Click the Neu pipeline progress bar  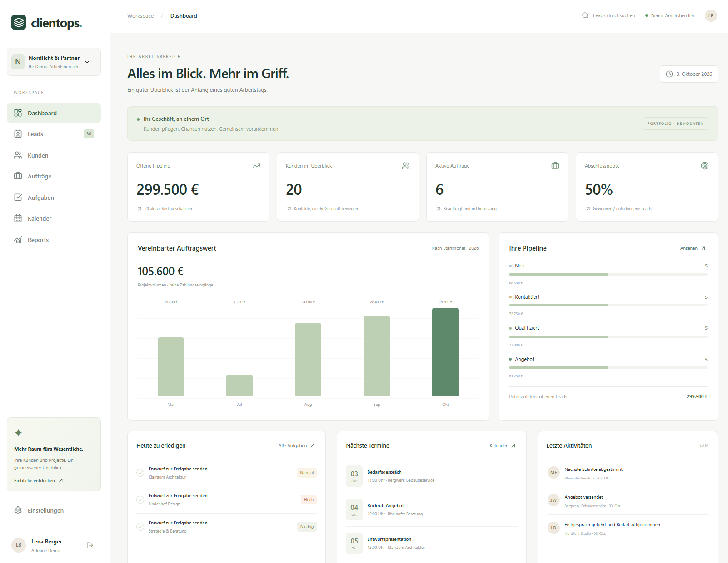point(608,274)
